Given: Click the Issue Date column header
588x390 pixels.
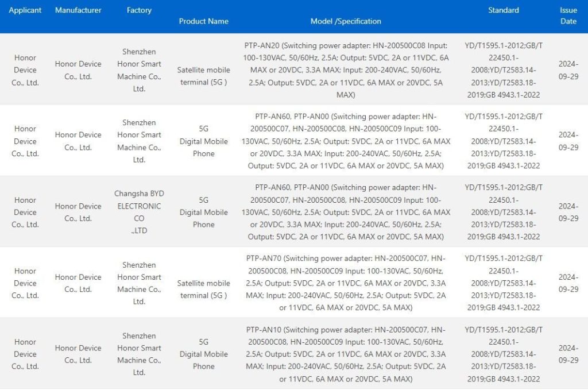Looking at the screenshot, I should tap(568, 16).
